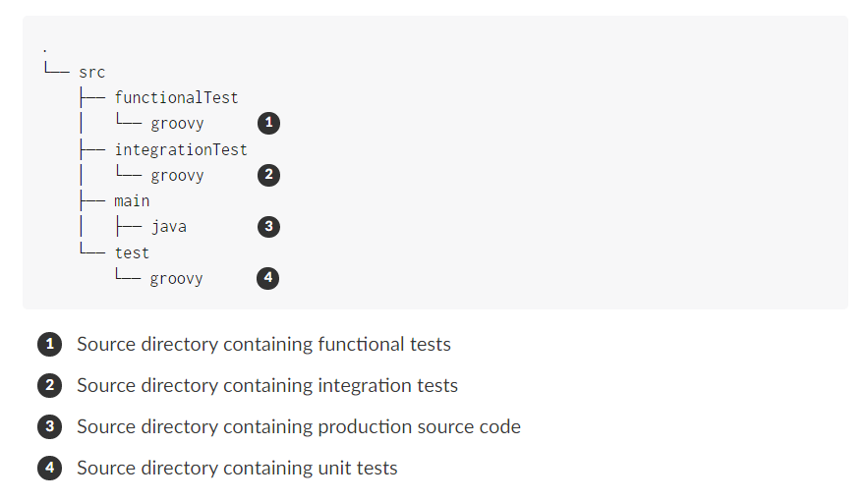Select legend badge 3 for production source code
The width and height of the screenshot is (868, 501).
[50, 426]
